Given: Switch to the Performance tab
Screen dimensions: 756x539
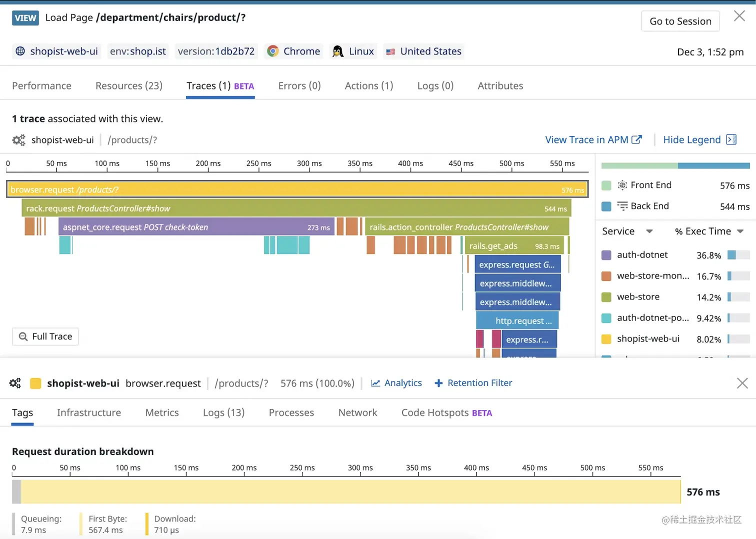Looking at the screenshot, I should [x=41, y=85].
